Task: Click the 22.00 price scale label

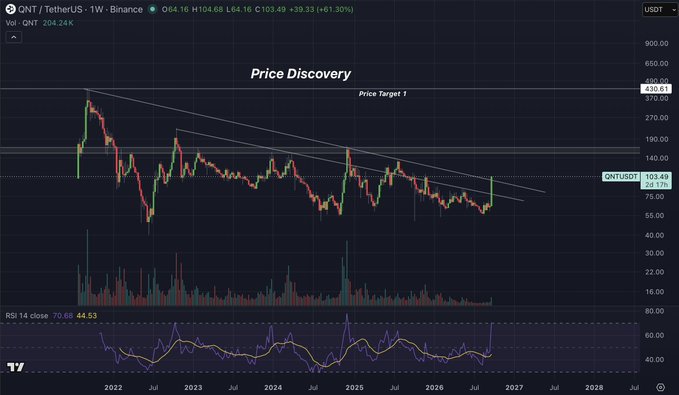Action: pos(654,272)
